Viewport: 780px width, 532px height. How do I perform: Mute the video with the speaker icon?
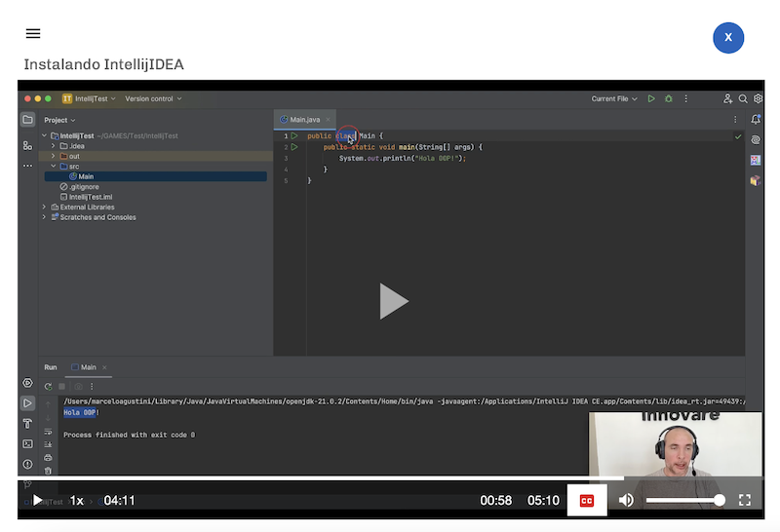click(x=626, y=500)
